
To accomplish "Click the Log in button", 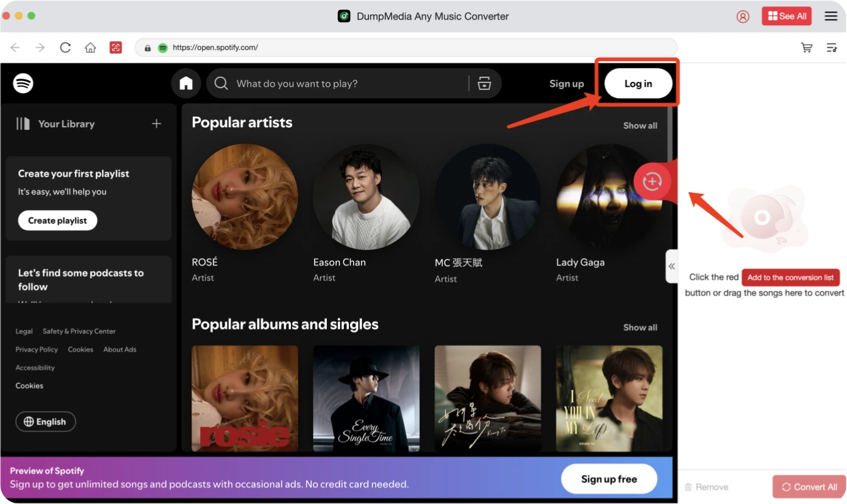I will 638,84.
